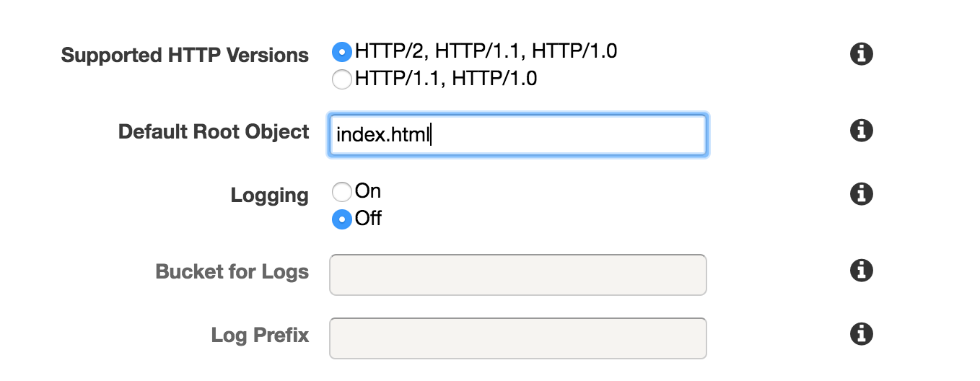
Task: Click the "On" text beside Logging radio
Action: point(368,191)
